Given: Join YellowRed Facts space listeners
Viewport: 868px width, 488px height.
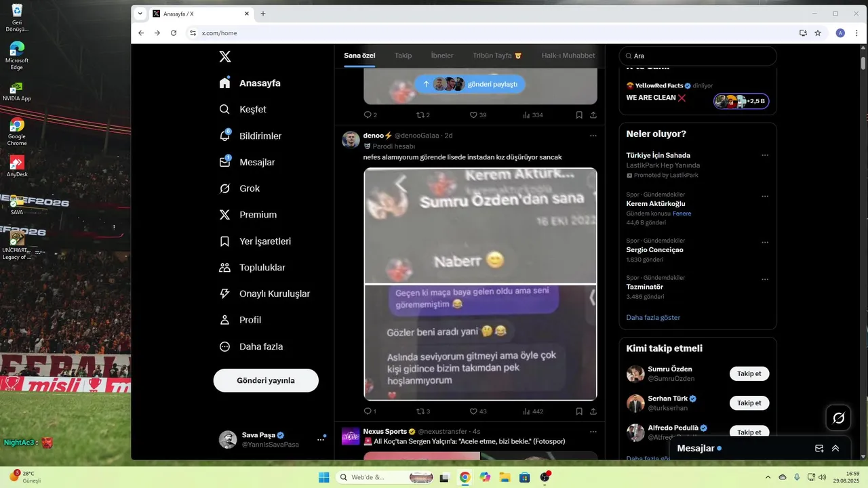Looking at the screenshot, I should tap(741, 101).
